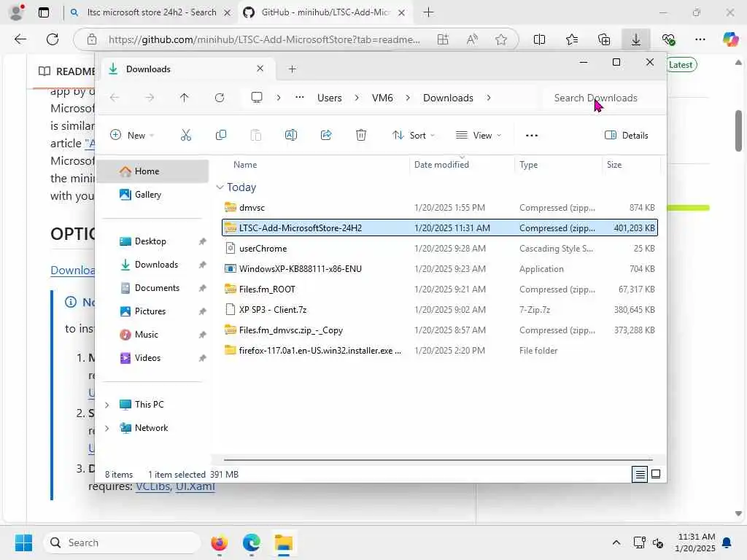The width and height of the screenshot is (747, 560).
Task: Open Copilot icon in Edge toolbar
Action: [x=729, y=39]
